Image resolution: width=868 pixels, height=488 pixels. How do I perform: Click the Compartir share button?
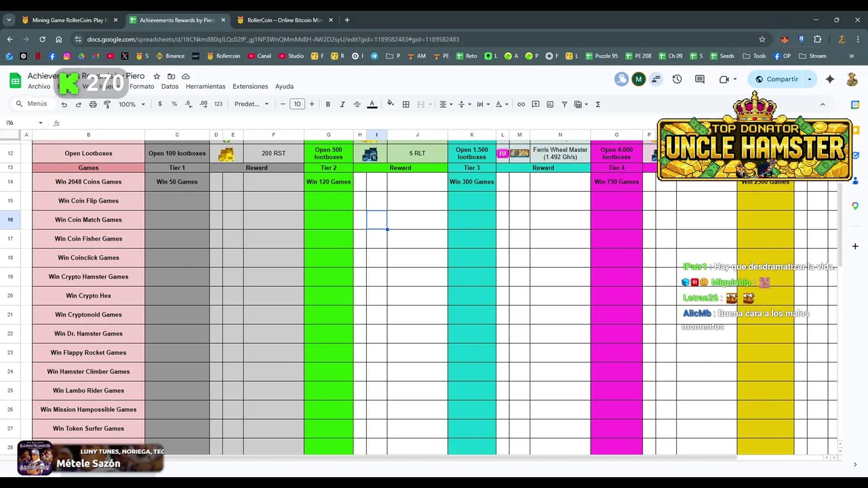776,79
